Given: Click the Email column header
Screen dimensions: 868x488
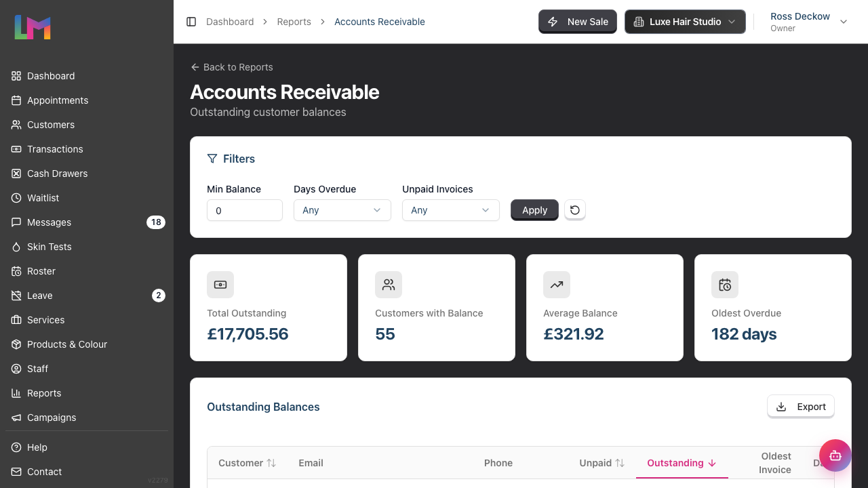Looking at the screenshot, I should coord(311,463).
